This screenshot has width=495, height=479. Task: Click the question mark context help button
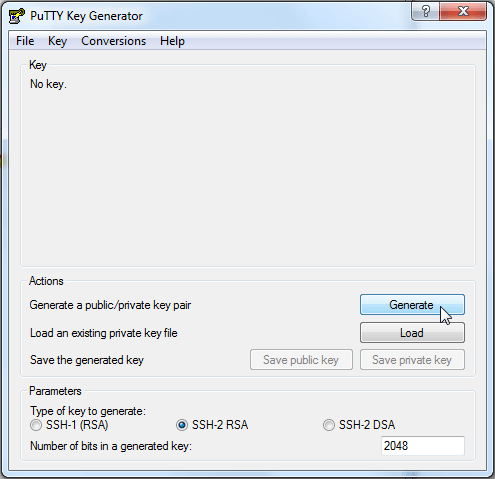point(426,11)
